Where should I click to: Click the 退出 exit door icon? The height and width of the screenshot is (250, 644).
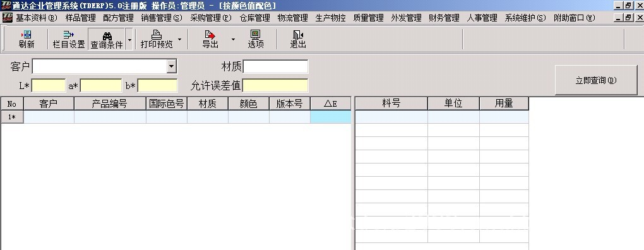click(x=298, y=35)
